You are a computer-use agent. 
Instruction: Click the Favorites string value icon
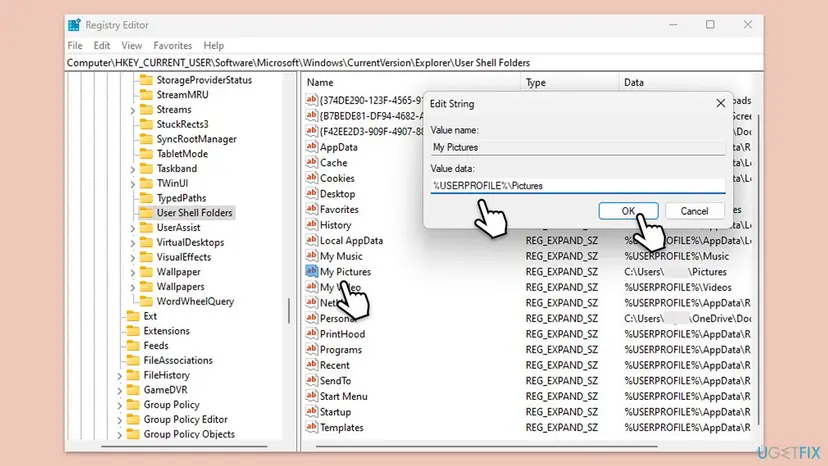click(312, 209)
